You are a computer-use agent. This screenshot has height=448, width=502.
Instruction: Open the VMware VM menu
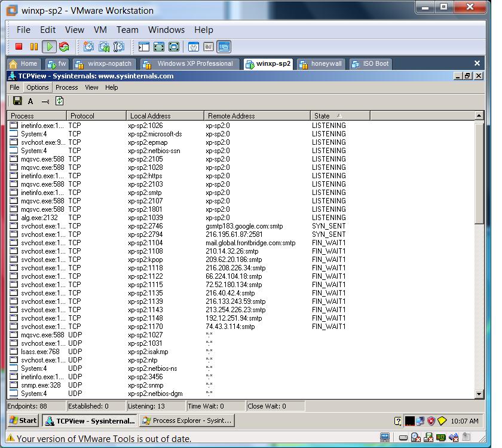click(100, 30)
